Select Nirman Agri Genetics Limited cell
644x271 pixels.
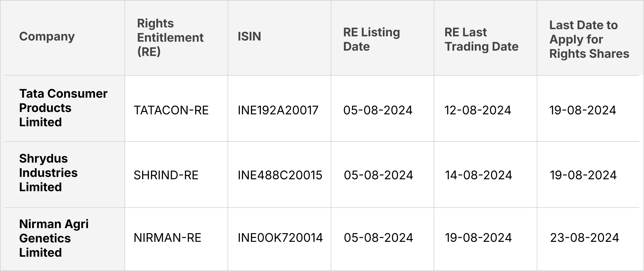click(x=54, y=238)
